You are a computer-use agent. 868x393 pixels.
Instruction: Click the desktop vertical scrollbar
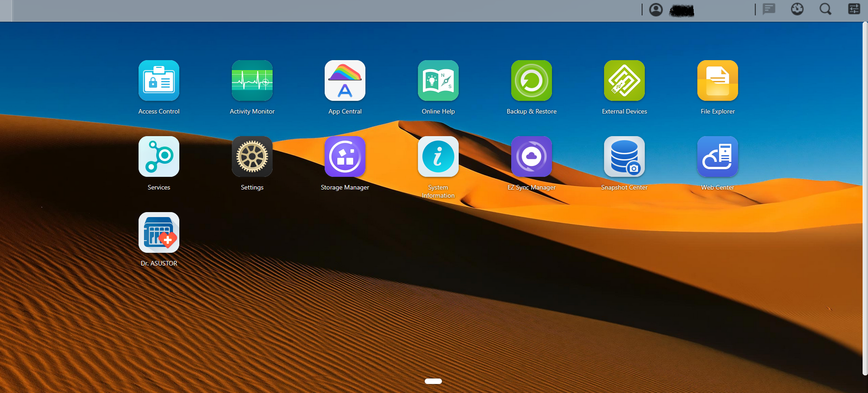click(x=865, y=199)
